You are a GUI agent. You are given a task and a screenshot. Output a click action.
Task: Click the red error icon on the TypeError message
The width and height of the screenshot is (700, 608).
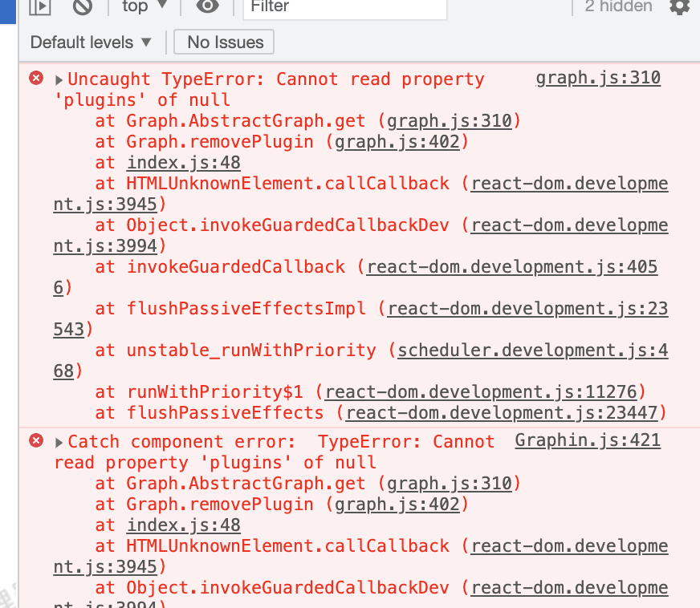click(x=36, y=78)
